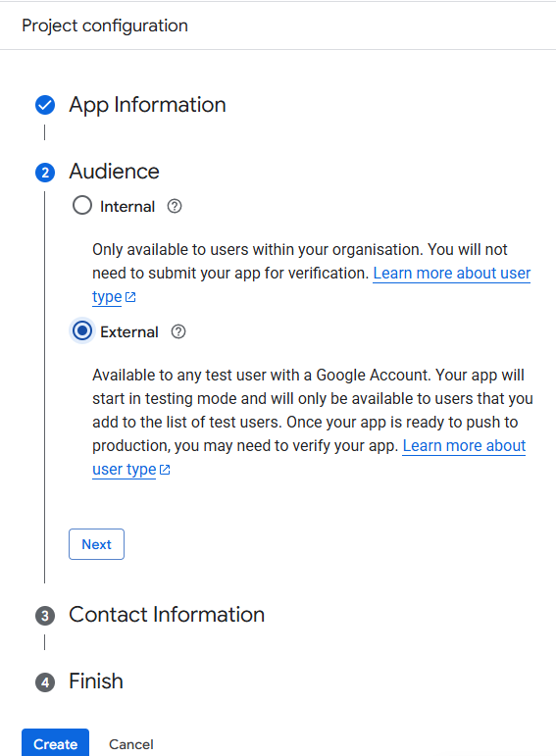Cancel the project configuration
Viewport: 556px width, 756px height.
point(131,744)
